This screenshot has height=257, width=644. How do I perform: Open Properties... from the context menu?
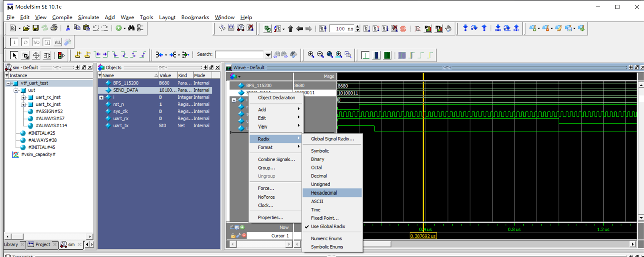click(271, 218)
